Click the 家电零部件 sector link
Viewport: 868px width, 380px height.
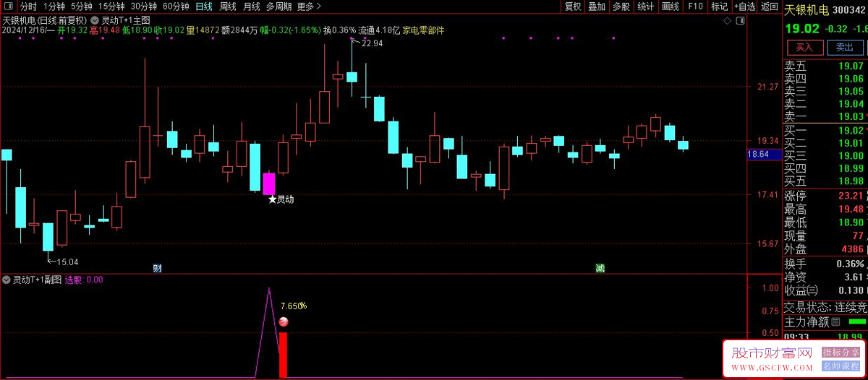(x=423, y=30)
